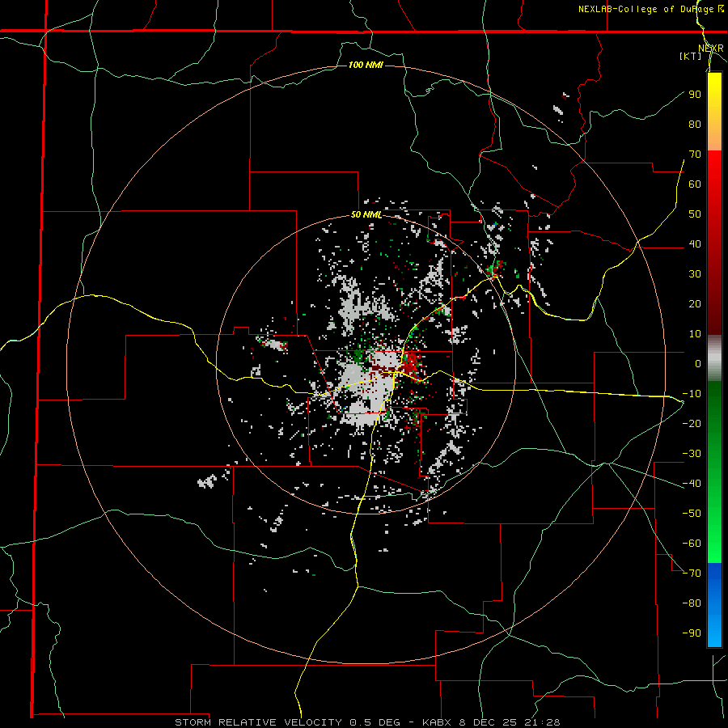Click the 60 value on velocity scale
The height and width of the screenshot is (728, 728).
695,184
